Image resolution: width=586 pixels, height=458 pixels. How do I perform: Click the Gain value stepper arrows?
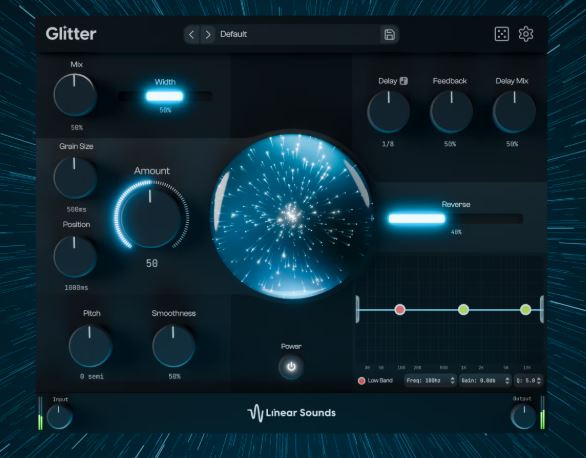(x=507, y=381)
